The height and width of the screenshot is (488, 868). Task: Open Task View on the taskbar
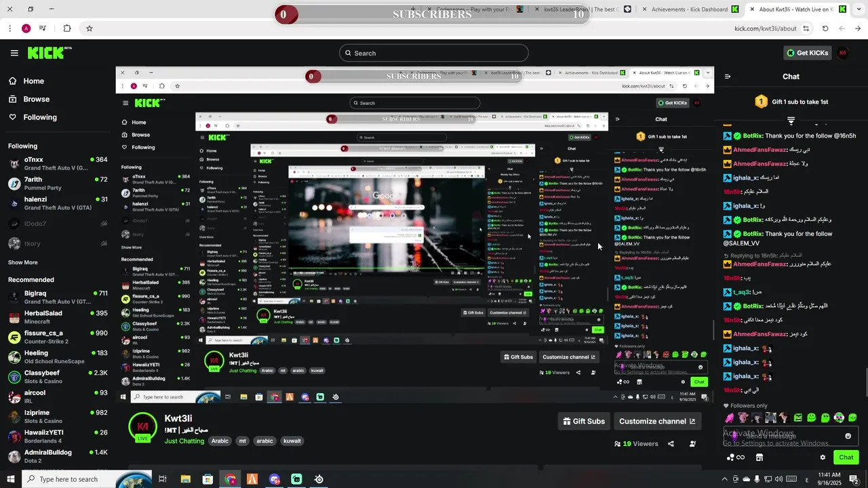pos(163,479)
